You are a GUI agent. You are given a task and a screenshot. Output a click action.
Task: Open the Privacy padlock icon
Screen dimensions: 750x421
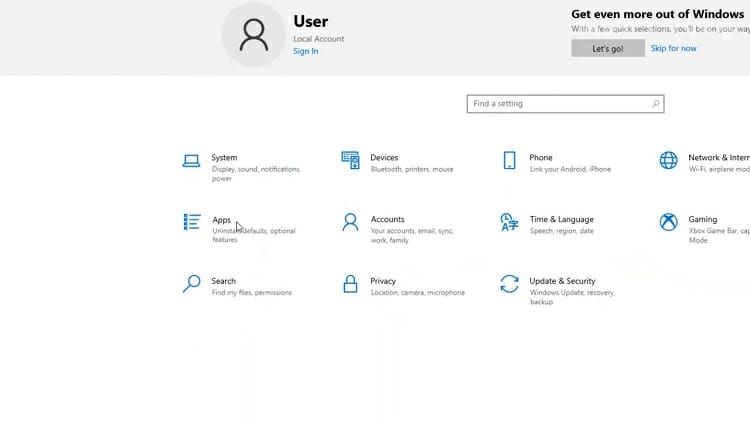[x=350, y=284]
